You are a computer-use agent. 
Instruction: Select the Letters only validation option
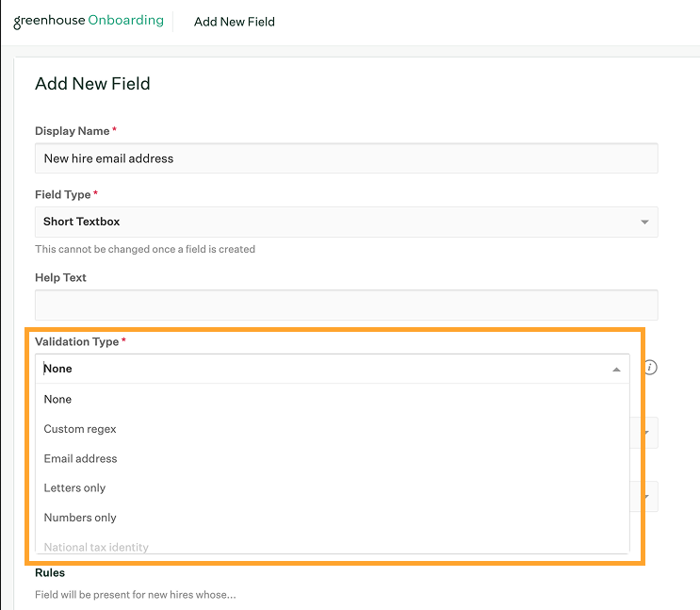[x=74, y=488]
